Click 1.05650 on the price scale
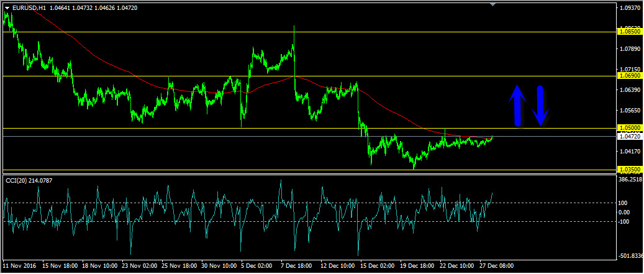The height and width of the screenshot is (274, 644). [630, 111]
